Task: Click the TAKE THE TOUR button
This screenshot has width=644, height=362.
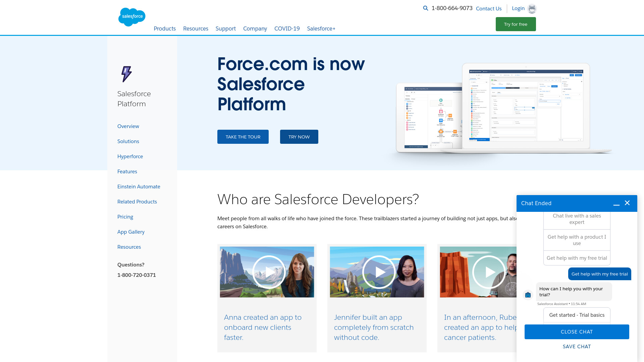Action: pyautogui.click(x=243, y=137)
